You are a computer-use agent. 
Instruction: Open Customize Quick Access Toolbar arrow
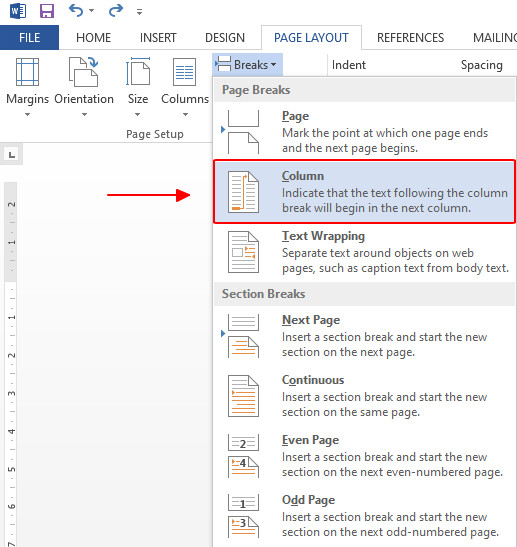click(139, 12)
